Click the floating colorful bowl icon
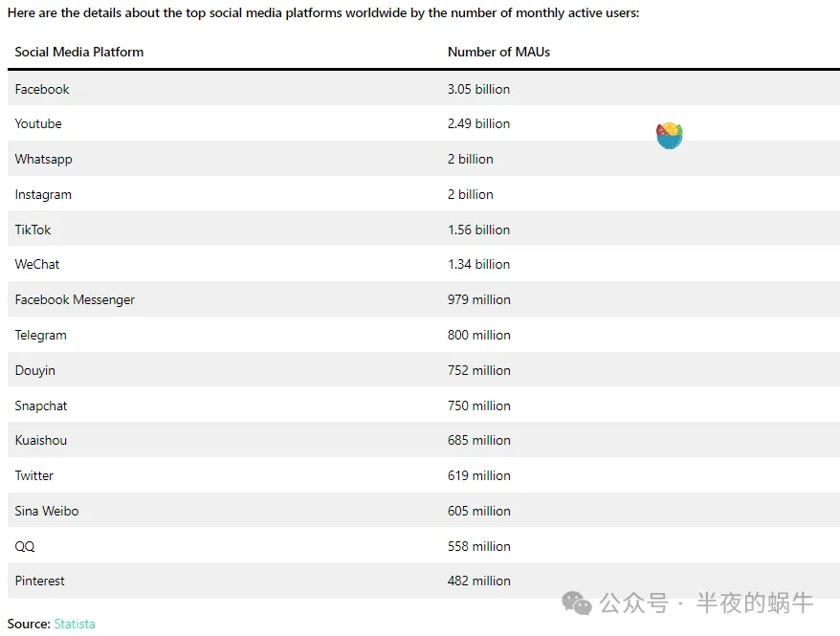This screenshot has width=840, height=636. (669, 136)
